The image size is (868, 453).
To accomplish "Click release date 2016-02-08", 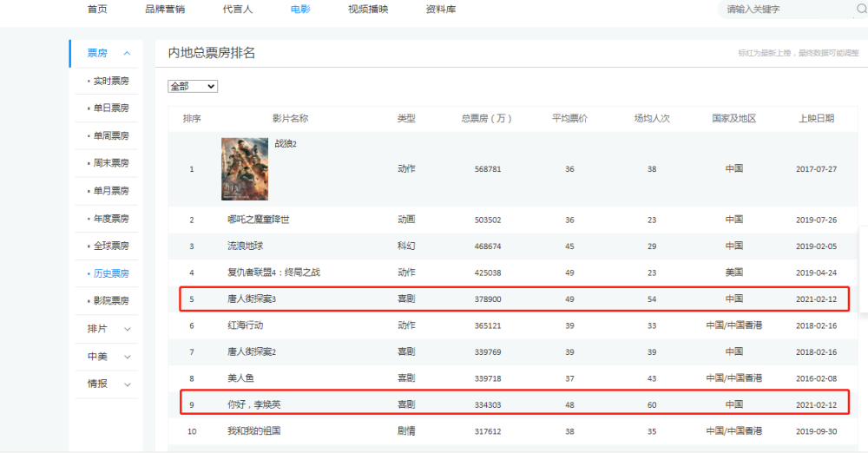I will pos(817,378).
